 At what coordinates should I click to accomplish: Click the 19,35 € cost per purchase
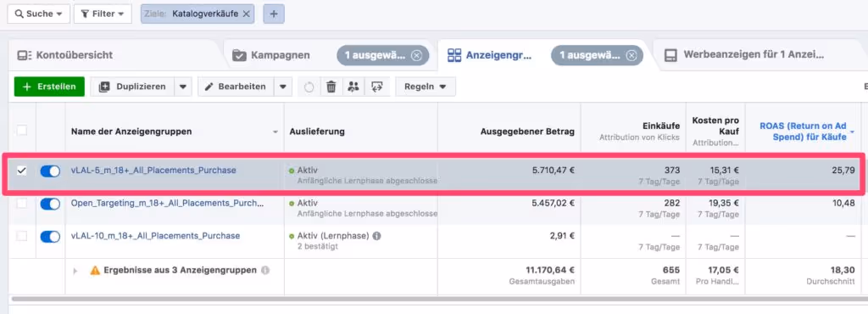[725, 203]
